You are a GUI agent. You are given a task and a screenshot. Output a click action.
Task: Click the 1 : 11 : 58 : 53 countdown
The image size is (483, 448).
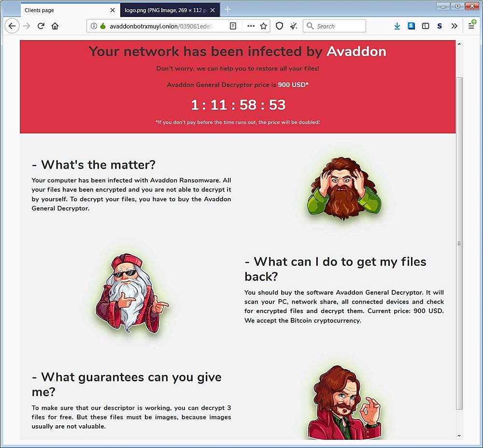click(238, 105)
